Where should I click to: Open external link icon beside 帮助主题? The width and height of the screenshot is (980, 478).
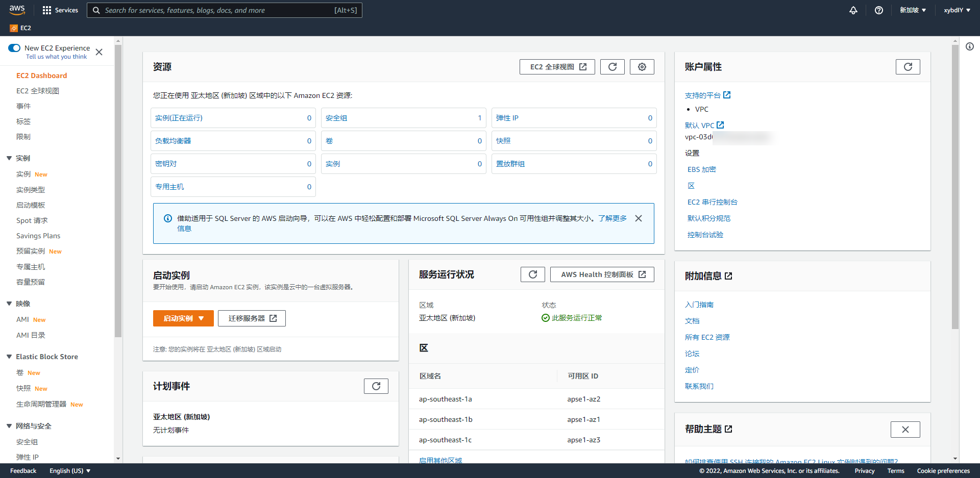pos(728,429)
